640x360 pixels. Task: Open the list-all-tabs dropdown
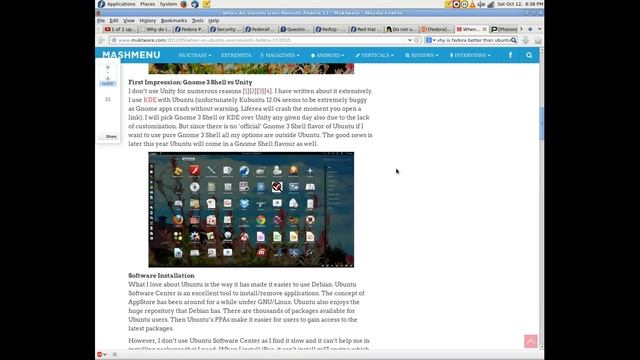click(x=539, y=29)
